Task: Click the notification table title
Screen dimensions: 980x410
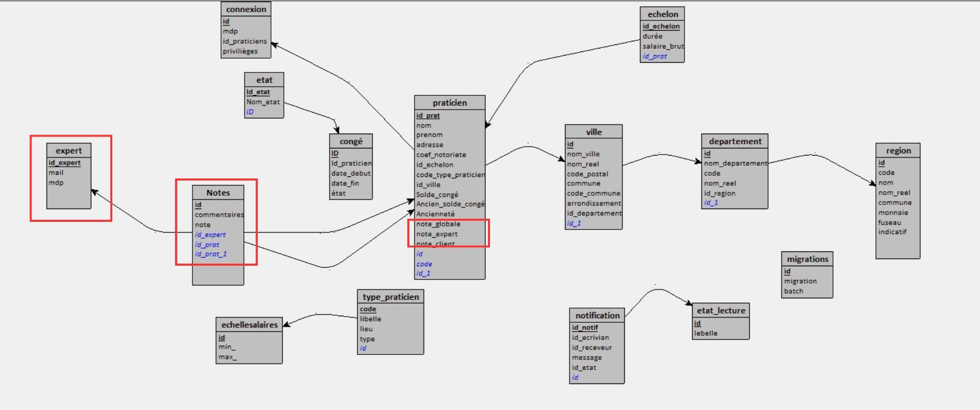Action: tap(597, 315)
